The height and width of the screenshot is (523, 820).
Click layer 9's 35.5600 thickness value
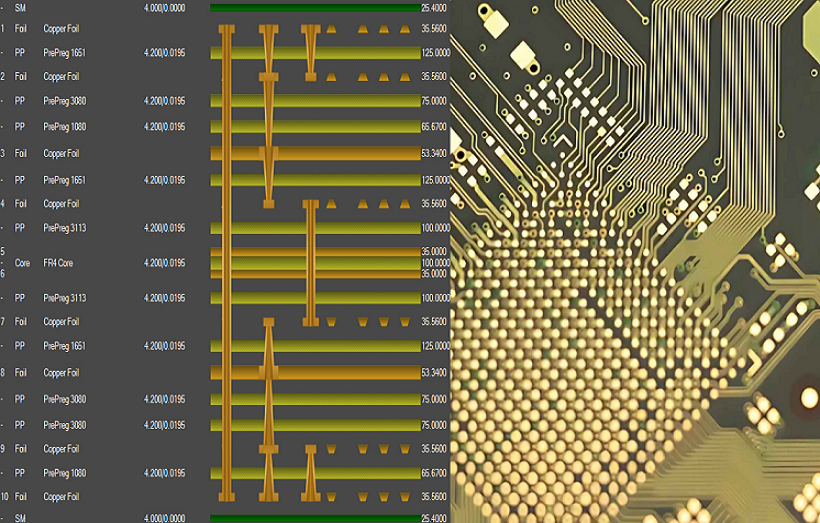pyautogui.click(x=434, y=449)
